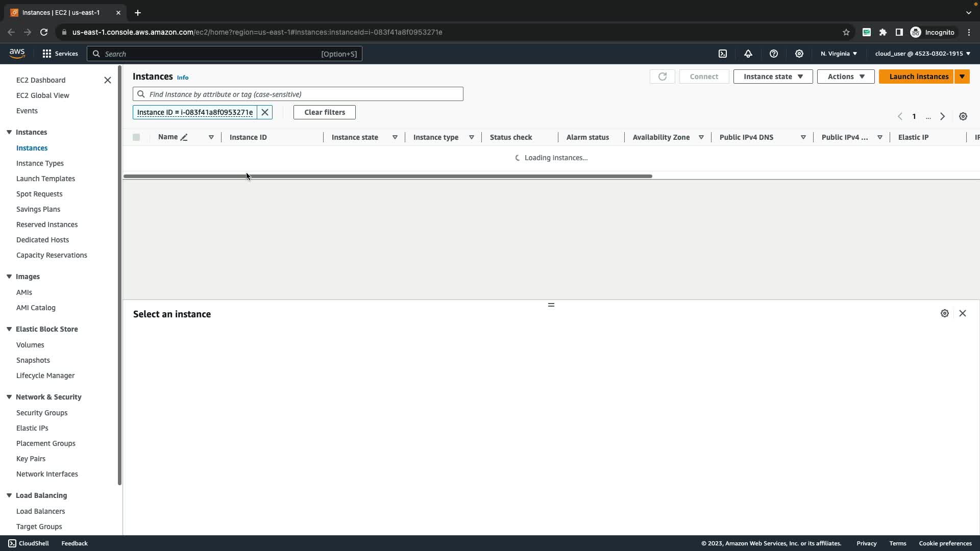The image size is (980, 551).
Task: Open details pane settings gear
Action: pos(945,313)
